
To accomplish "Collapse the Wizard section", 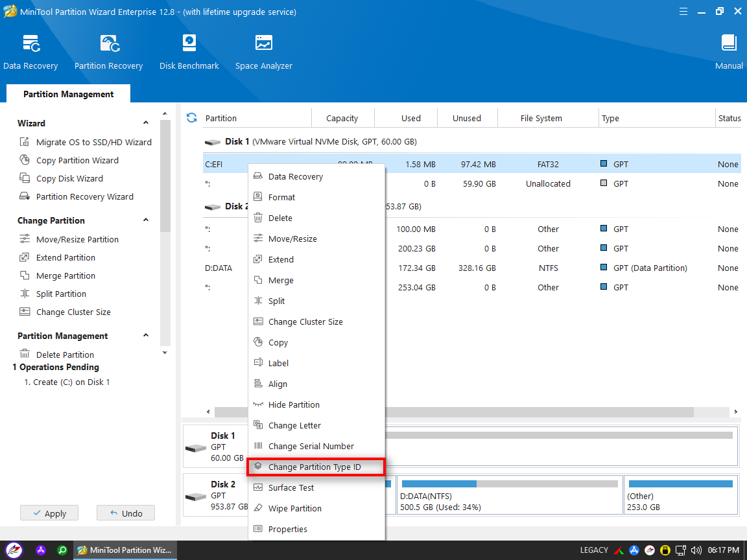I will [x=146, y=123].
